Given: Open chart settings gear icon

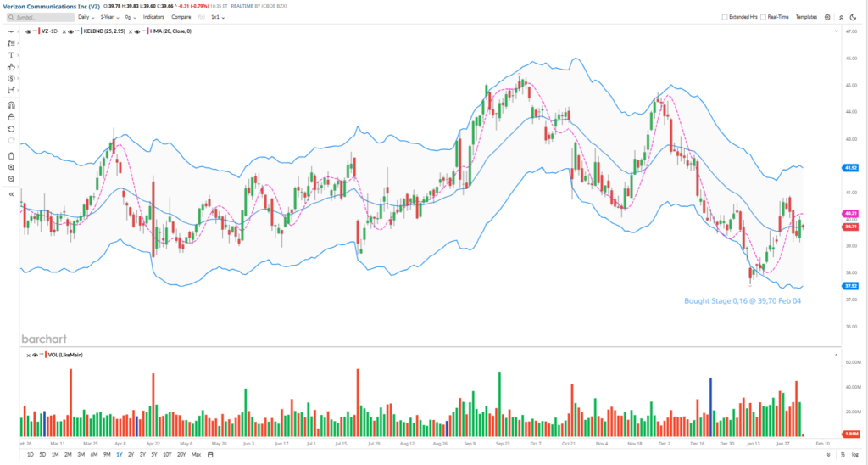Looking at the screenshot, I should tap(827, 16).
